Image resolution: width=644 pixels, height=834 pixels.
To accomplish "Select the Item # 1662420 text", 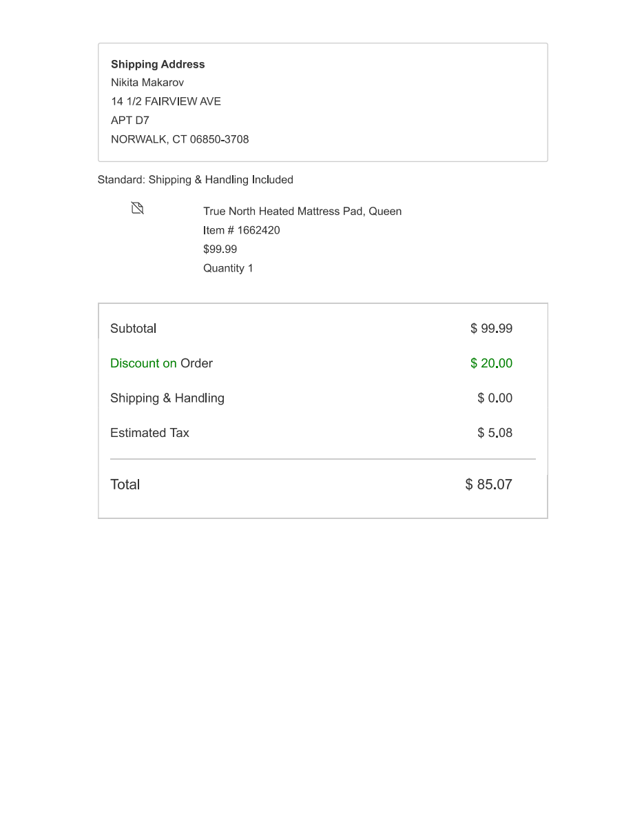I will [242, 230].
